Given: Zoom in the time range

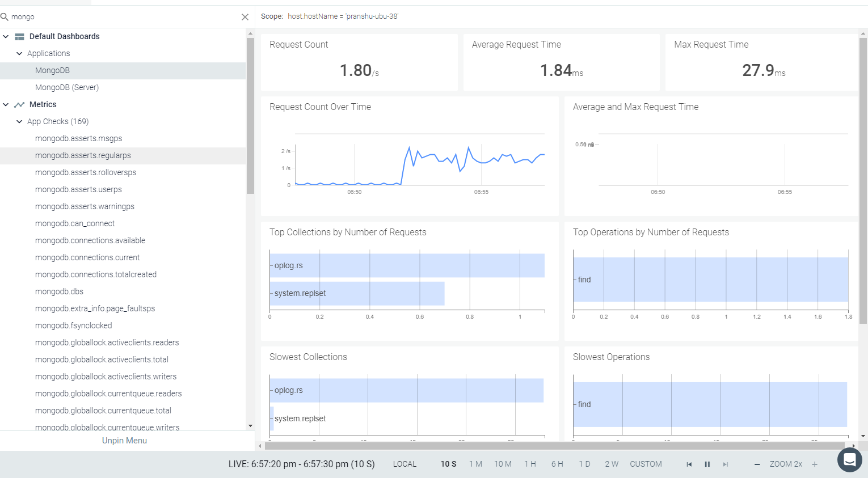Looking at the screenshot, I should [x=815, y=464].
